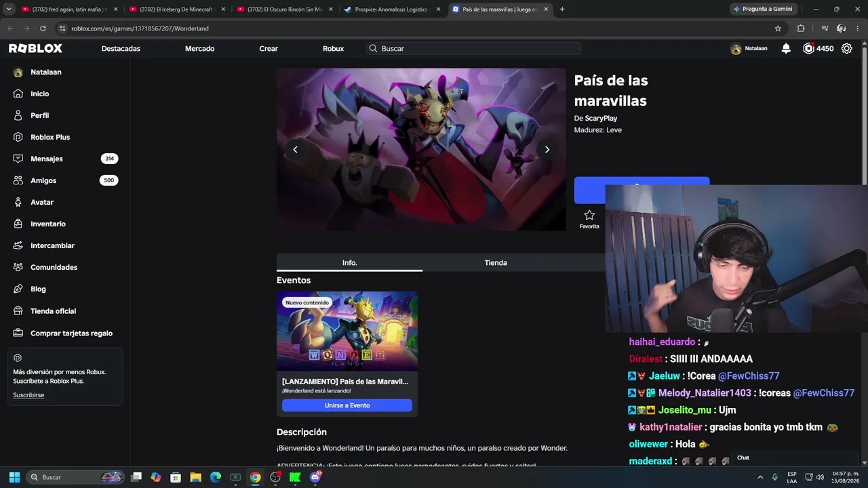Viewport: 868px width, 488px height.
Task: Bookmark this page with the address bar star
Action: [778, 28]
